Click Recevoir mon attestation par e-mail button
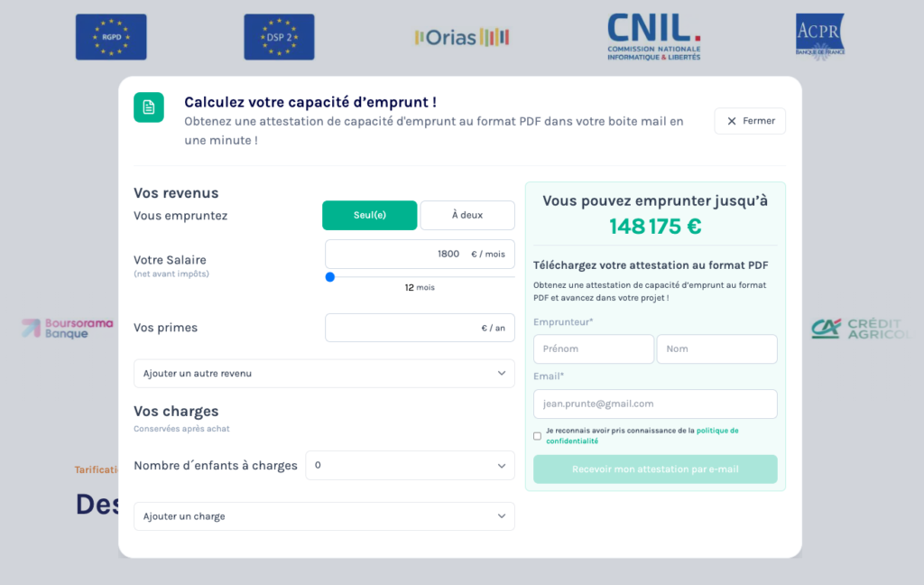 [x=655, y=469]
